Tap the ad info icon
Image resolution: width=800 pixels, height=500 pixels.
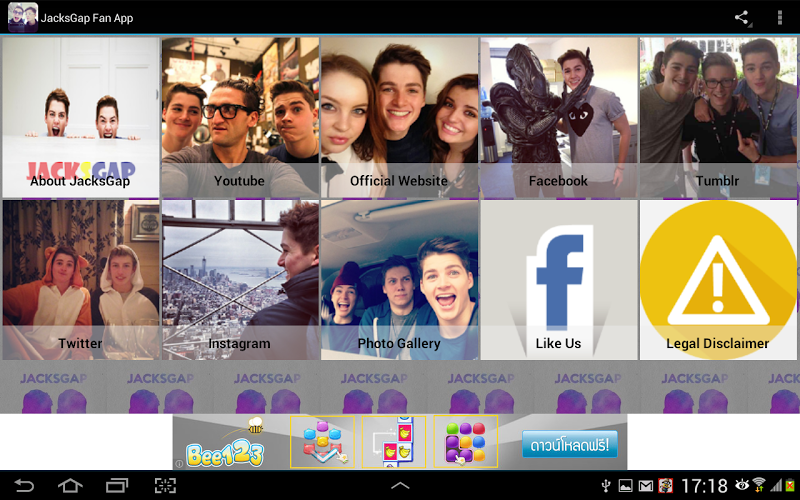pyautogui.click(x=179, y=464)
